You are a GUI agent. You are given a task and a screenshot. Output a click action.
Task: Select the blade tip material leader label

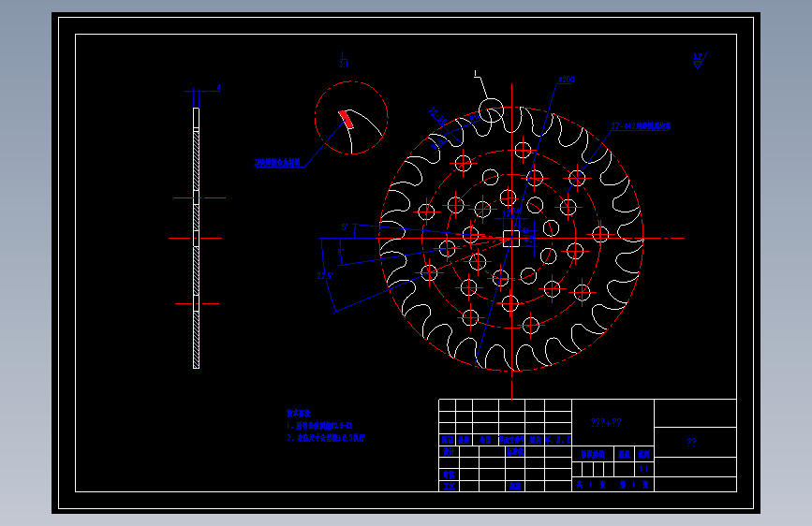[x=277, y=162]
